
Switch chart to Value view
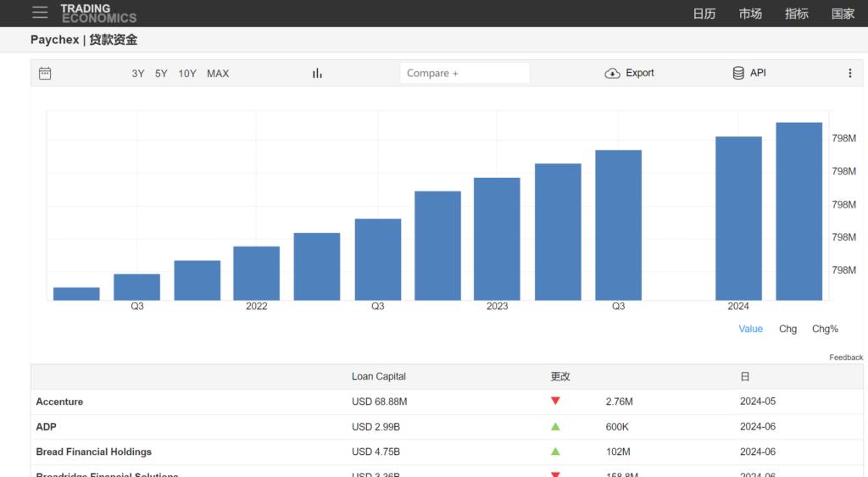[751, 329]
